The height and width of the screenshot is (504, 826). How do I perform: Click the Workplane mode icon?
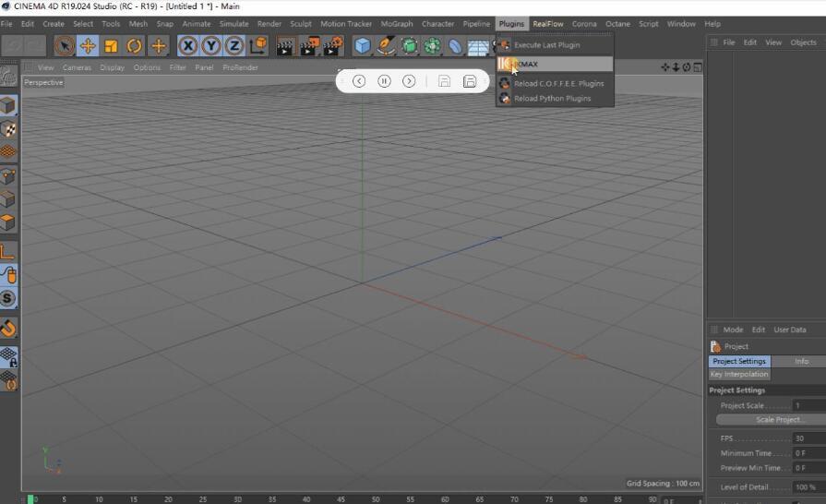[8, 152]
